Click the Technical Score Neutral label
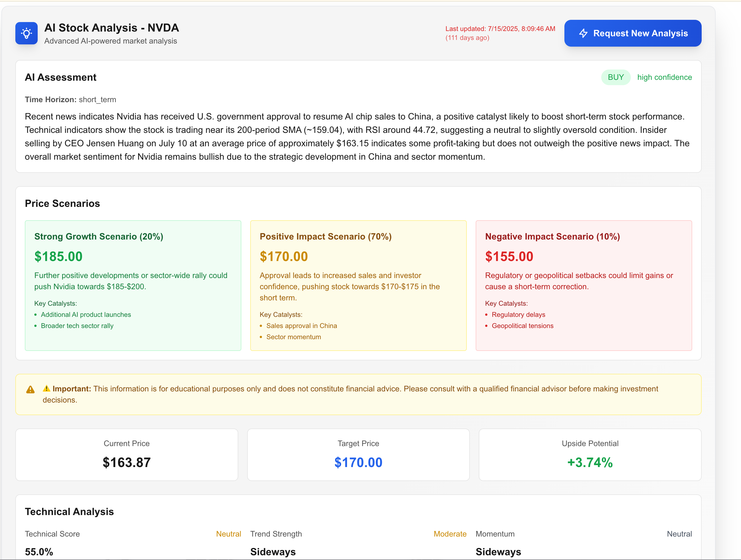The height and width of the screenshot is (560, 741). 228,534
